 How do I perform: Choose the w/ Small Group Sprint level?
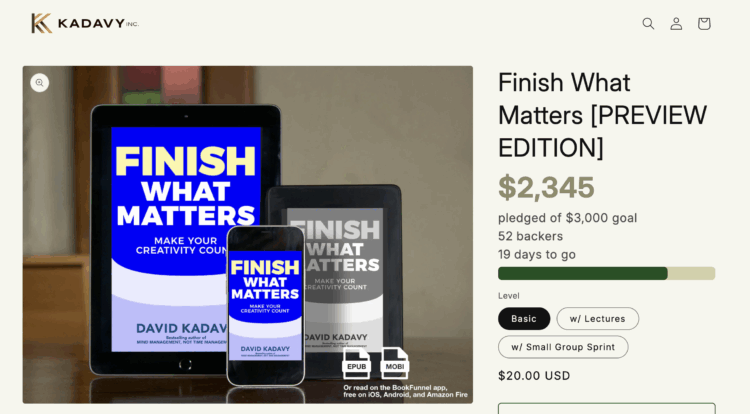563,347
